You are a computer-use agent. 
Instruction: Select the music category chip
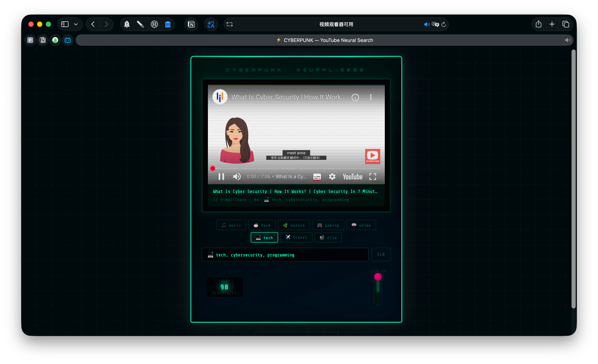pos(231,225)
